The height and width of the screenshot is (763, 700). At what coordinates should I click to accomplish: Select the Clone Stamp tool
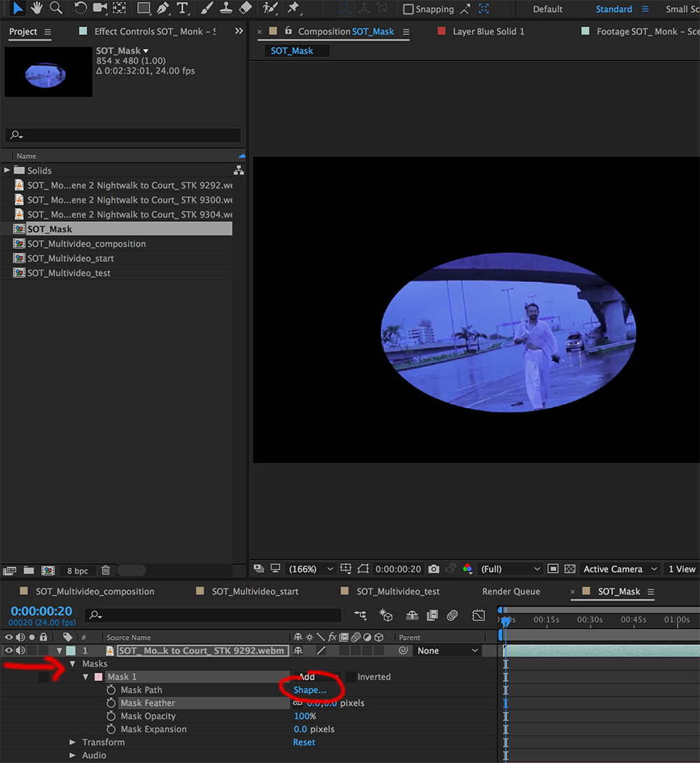coord(226,8)
